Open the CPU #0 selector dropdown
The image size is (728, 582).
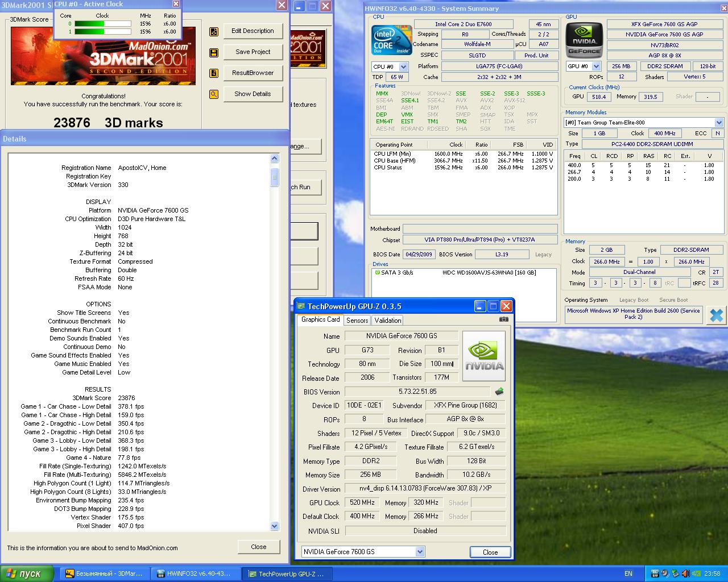(404, 66)
